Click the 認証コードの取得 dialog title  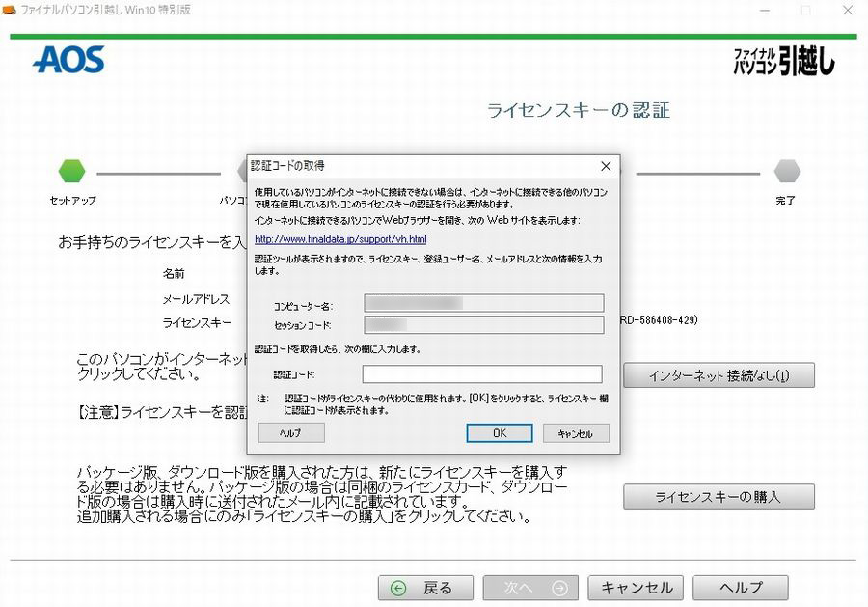(287, 166)
